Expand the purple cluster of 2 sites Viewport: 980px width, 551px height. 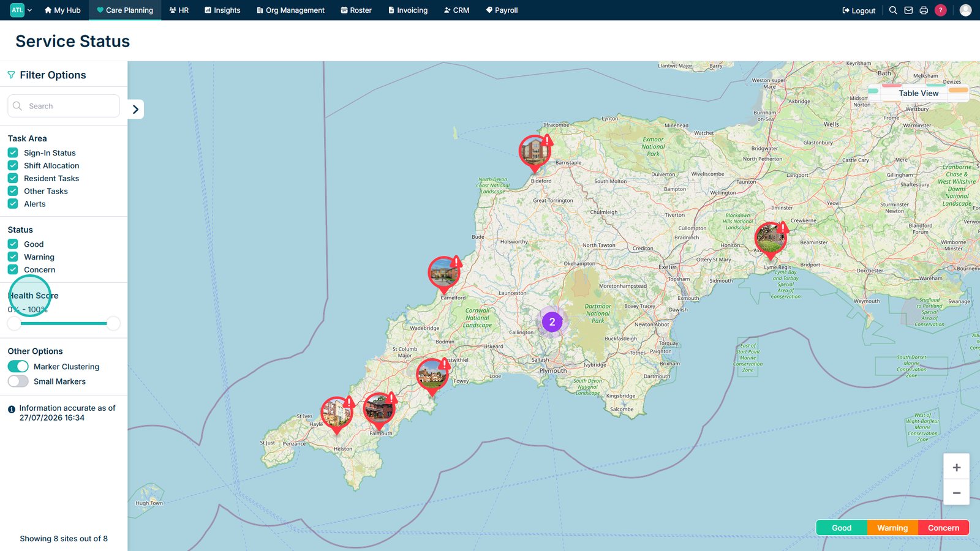[x=552, y=321]
